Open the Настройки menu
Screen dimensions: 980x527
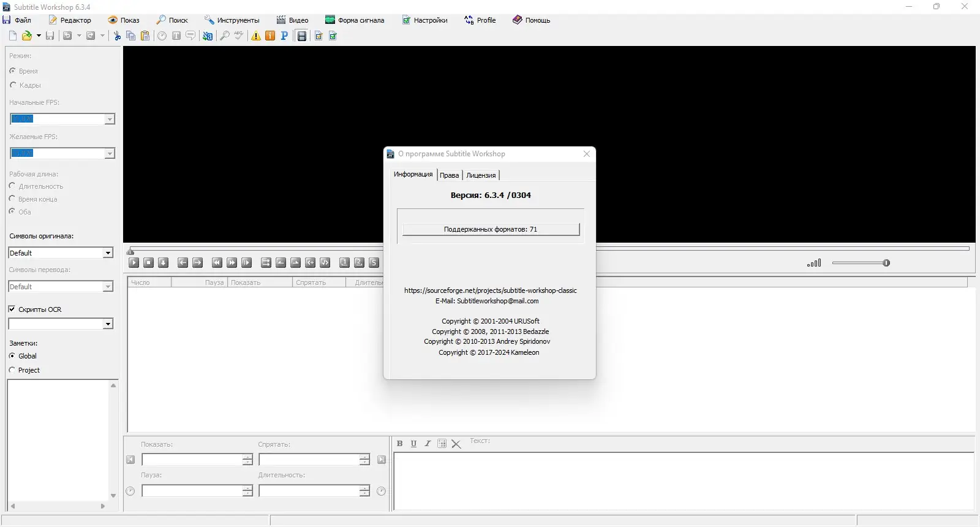424,20
